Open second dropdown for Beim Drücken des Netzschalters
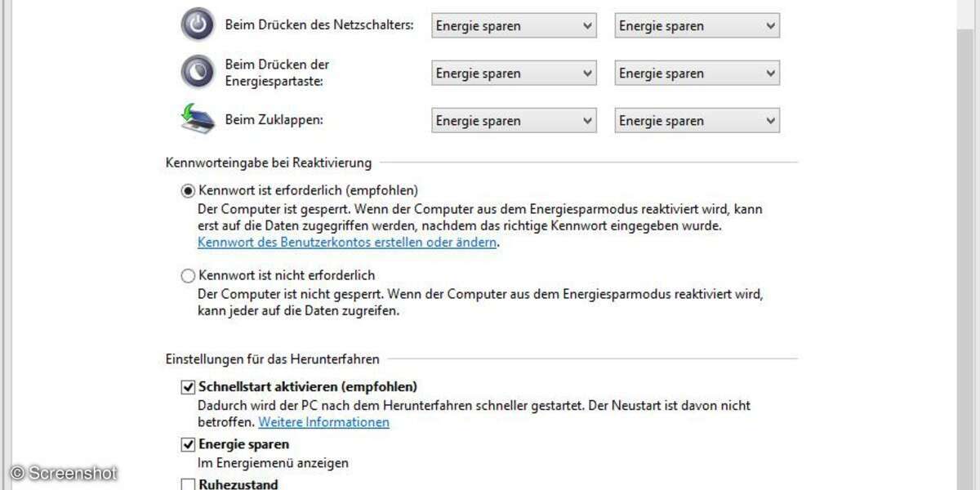Viewport: 980px width, 490px height. point(697,26)
